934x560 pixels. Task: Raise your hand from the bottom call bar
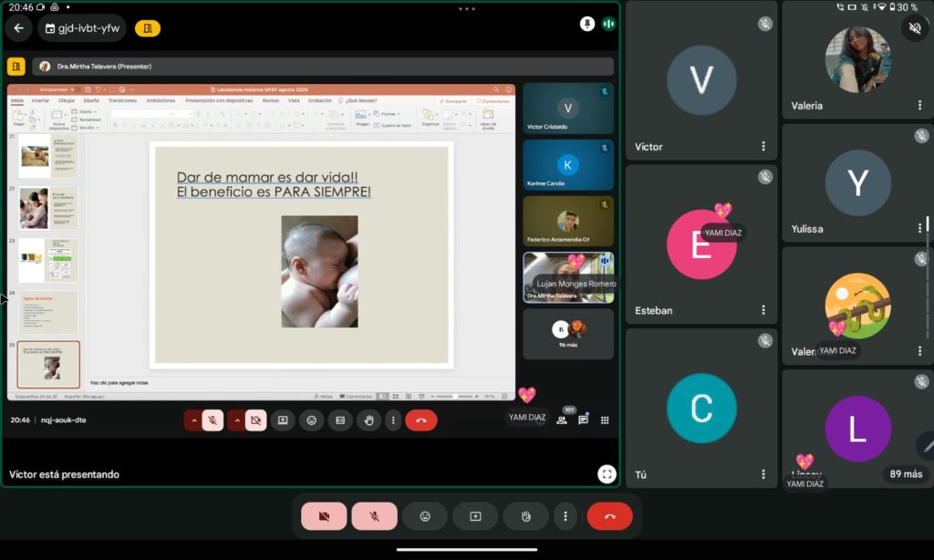526,516
